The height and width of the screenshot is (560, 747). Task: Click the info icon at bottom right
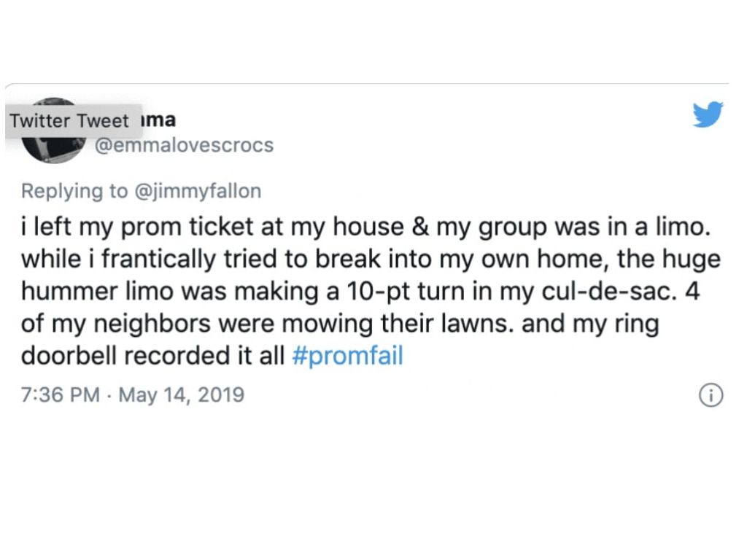click(x=711, y=394)
